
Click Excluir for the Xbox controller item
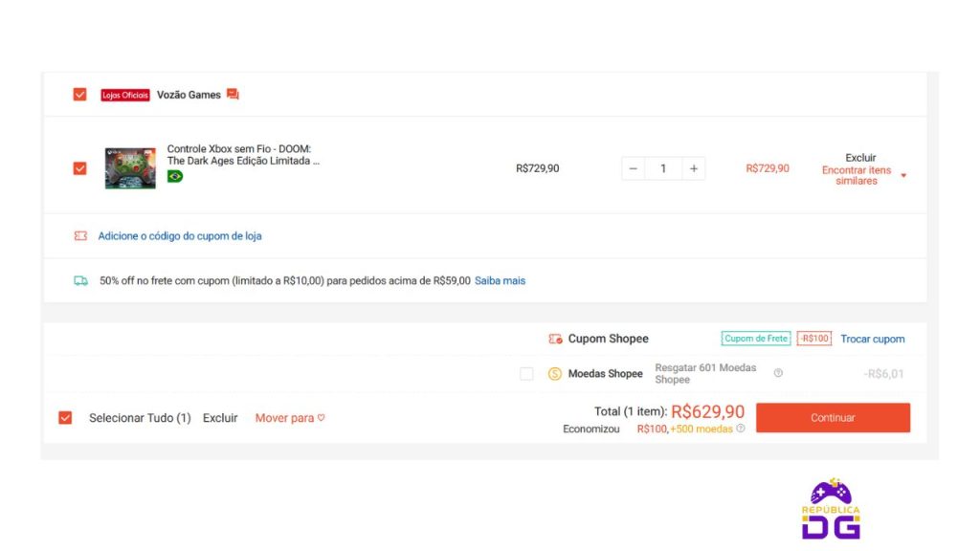[860, 158]
